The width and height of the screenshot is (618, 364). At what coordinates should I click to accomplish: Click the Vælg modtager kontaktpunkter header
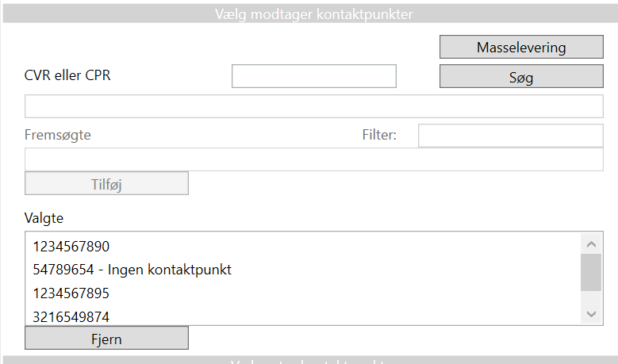coord(313,13)
